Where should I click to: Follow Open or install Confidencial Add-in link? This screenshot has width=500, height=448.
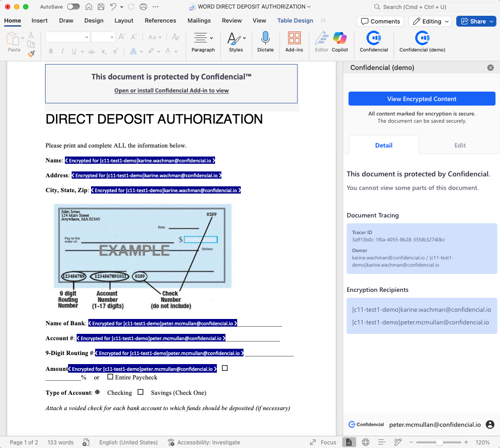172,90
